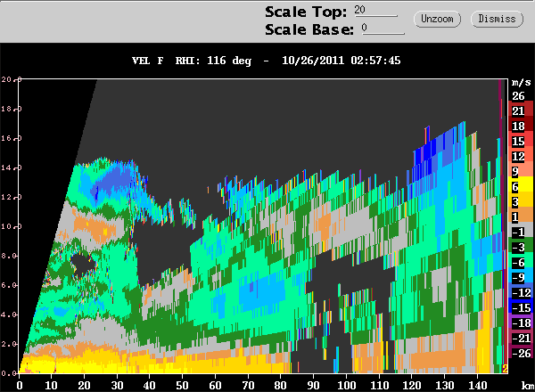Click the 2.0 height axis label
Image resolution: width=535 pixels, height=392 pixels.
[x=9, y=344]
